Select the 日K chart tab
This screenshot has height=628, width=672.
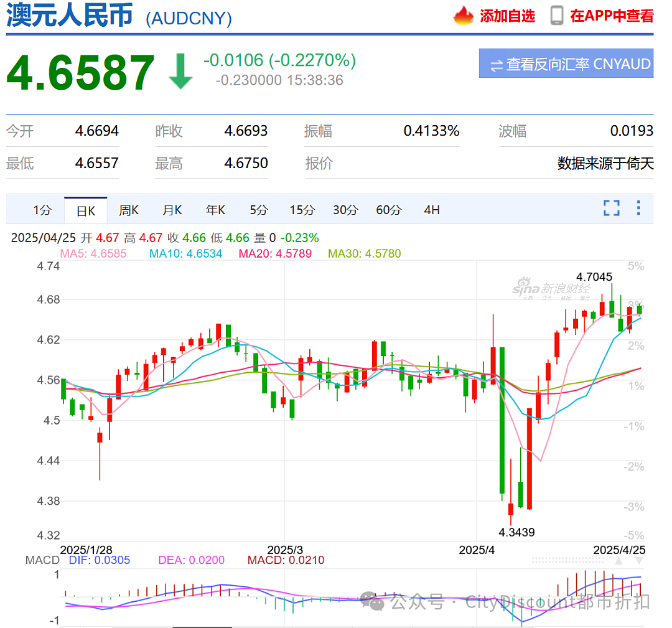pos(86,210)
